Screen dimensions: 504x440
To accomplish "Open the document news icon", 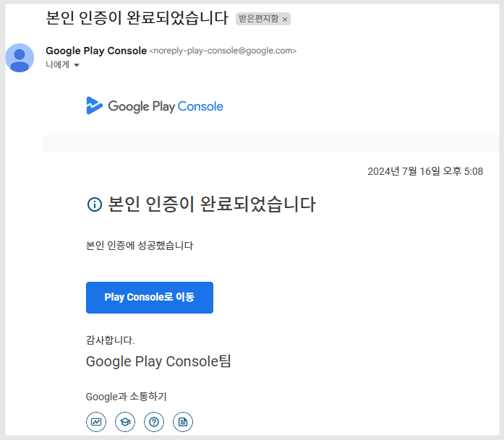I will click(182, 422).
